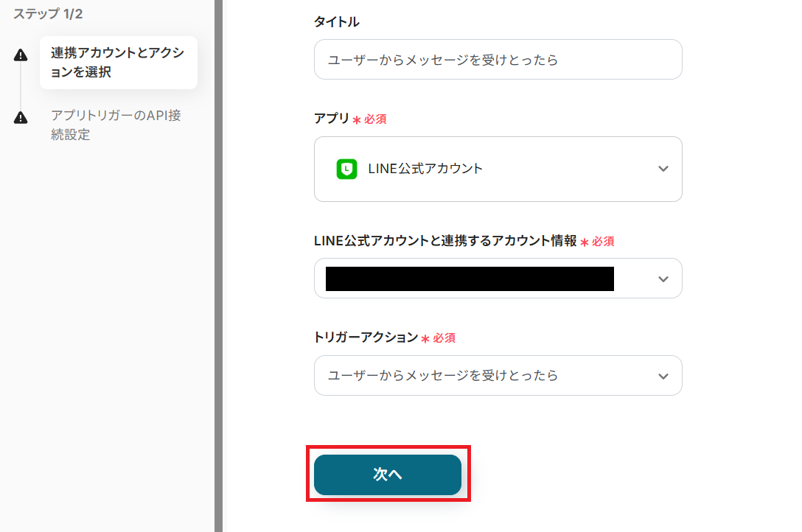Click the LINE公式アカウントと連携するアカウント情報 label
This screenshot has width=802, height=532.
445,240
